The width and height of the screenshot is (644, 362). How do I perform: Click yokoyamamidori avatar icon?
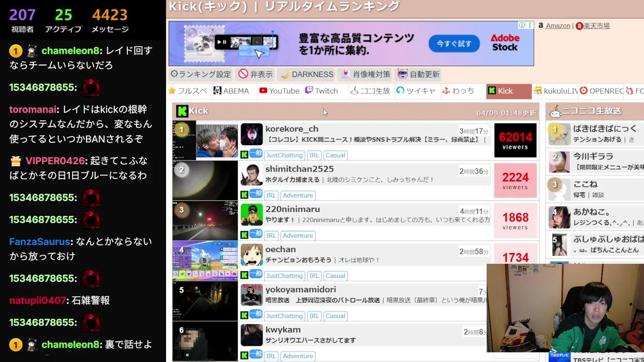point(252,295)
